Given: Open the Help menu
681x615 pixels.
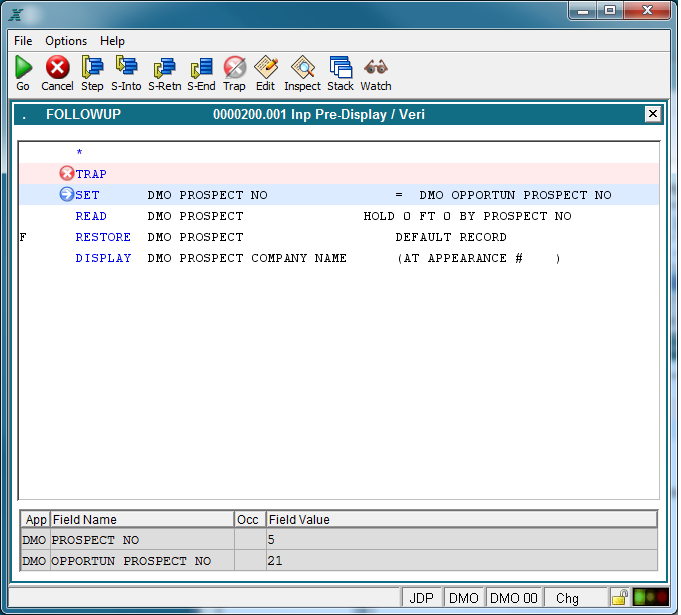Looking at the screenshot, I should (112, 41).
